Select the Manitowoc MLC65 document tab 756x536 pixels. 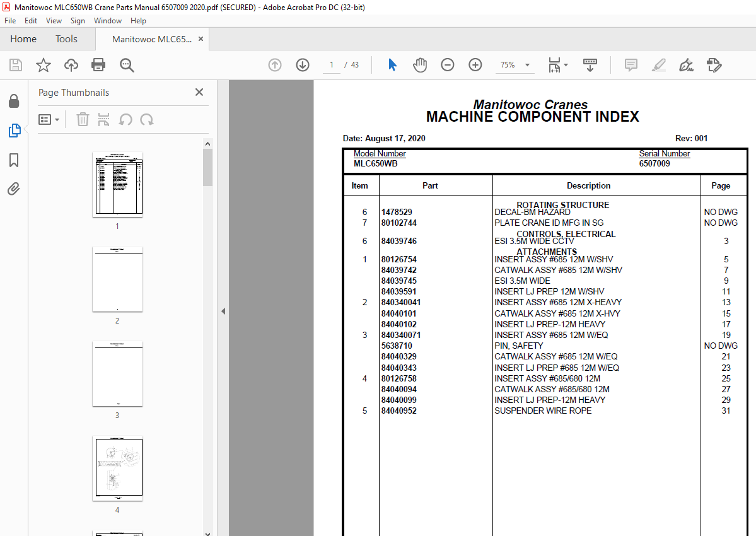point(151,39)
